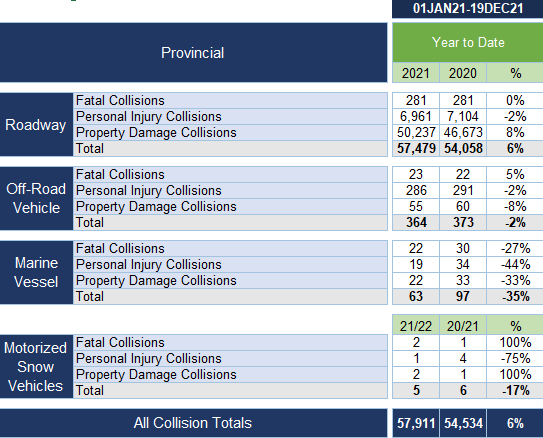
Task: Click the All Collision Totals label
Action: tap(193, 423)
